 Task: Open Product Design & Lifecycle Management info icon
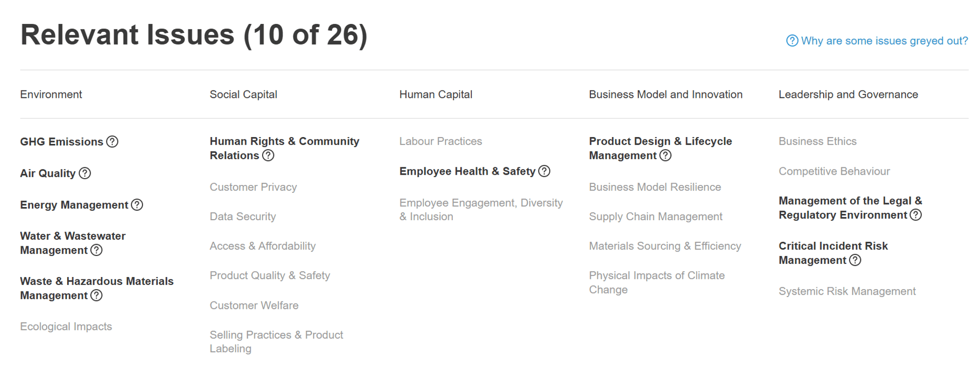665,156
